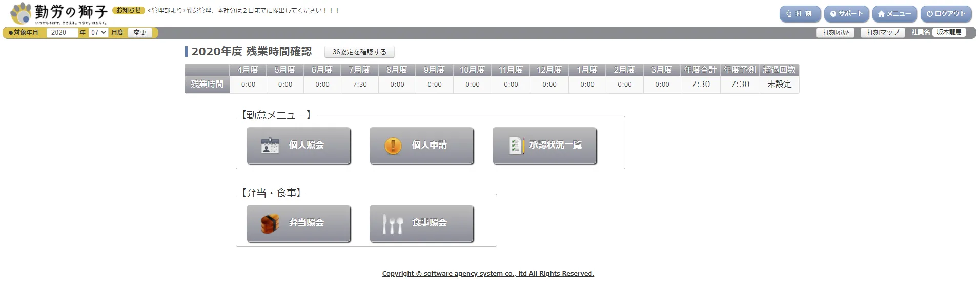The height and width of the screenshot is (291, 980).
Task: Open 打刻履歴 stamp history
Action: click(835, 33)
